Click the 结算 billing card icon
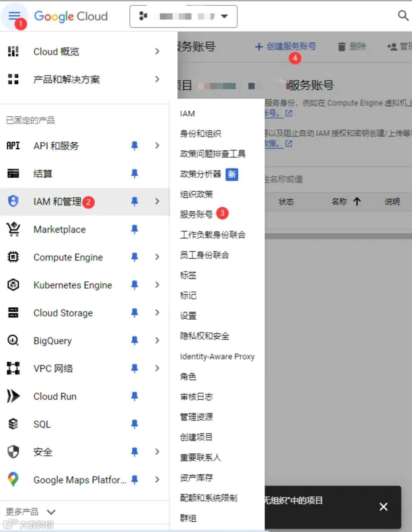The height and width of the screenshot is (532, 412). click(13, 173)
